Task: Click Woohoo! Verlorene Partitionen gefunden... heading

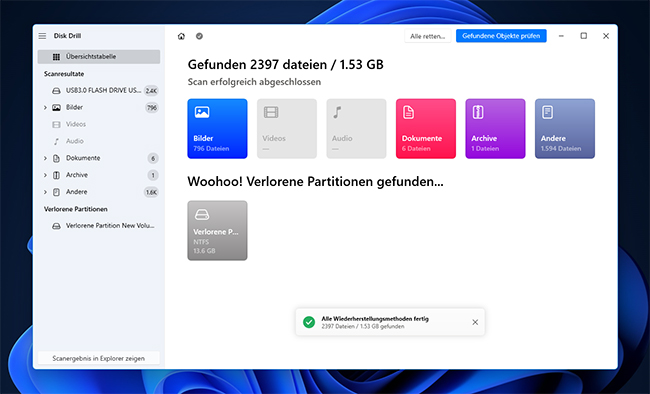Action: click(x=315, y=182)
